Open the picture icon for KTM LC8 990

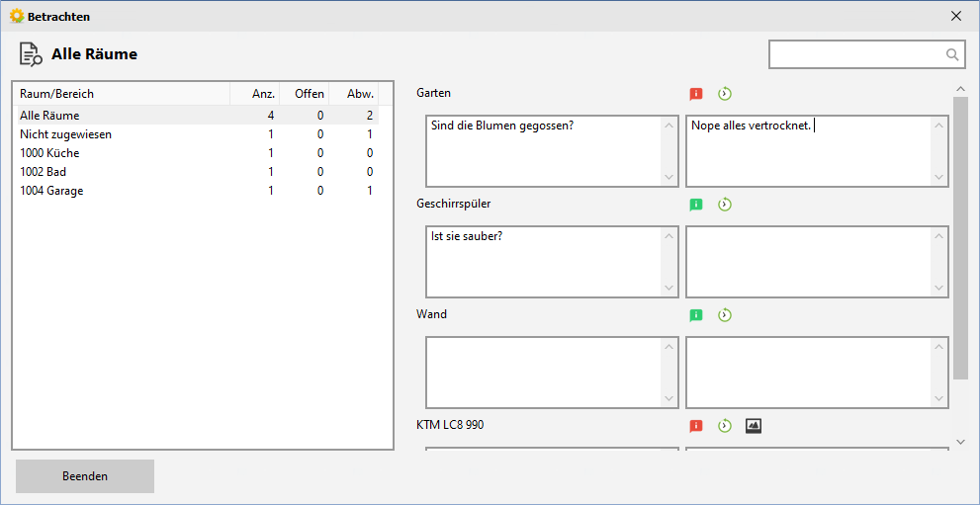click(x=754, y=426)
